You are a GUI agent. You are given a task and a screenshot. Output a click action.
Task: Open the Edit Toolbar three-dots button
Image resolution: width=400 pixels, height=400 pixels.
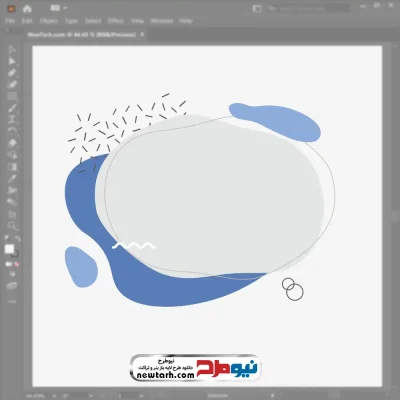[12, 301]
